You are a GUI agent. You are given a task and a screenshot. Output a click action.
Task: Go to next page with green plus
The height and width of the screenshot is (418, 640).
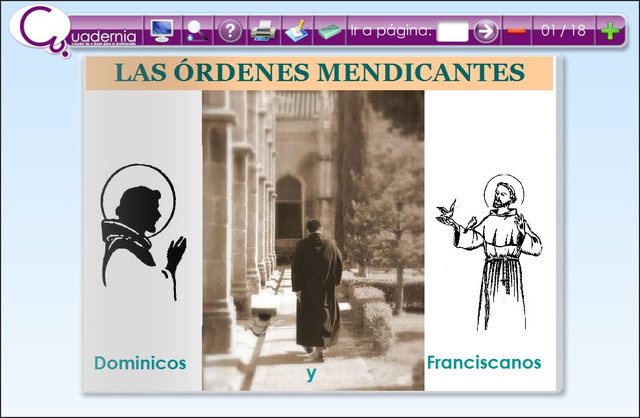click(610, 31)
